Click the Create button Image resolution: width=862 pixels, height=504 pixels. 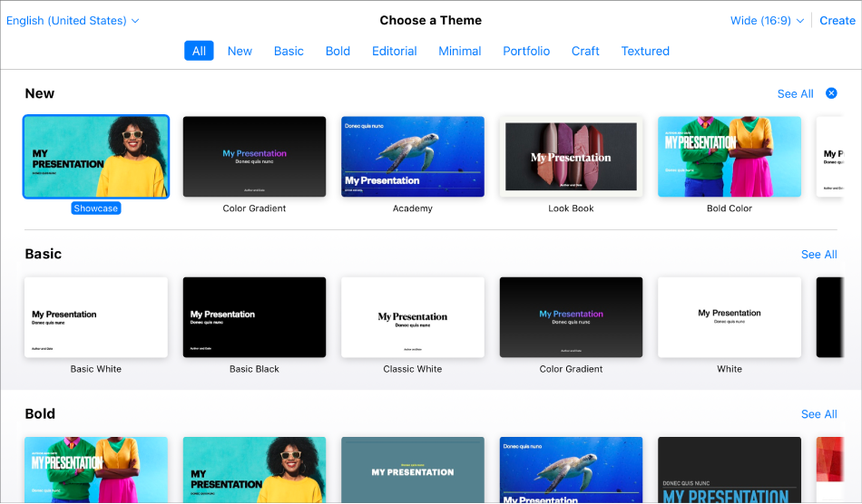[x=838, y=21]
